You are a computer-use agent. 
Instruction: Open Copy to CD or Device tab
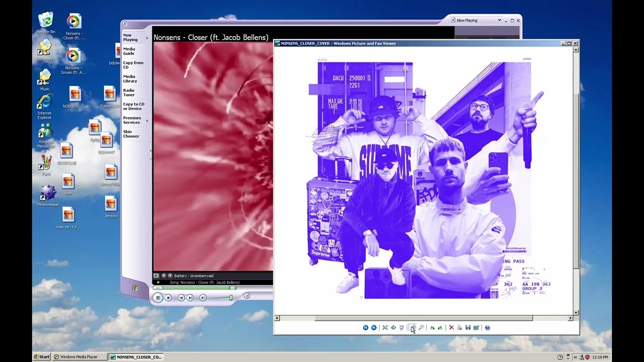(133, 107)
